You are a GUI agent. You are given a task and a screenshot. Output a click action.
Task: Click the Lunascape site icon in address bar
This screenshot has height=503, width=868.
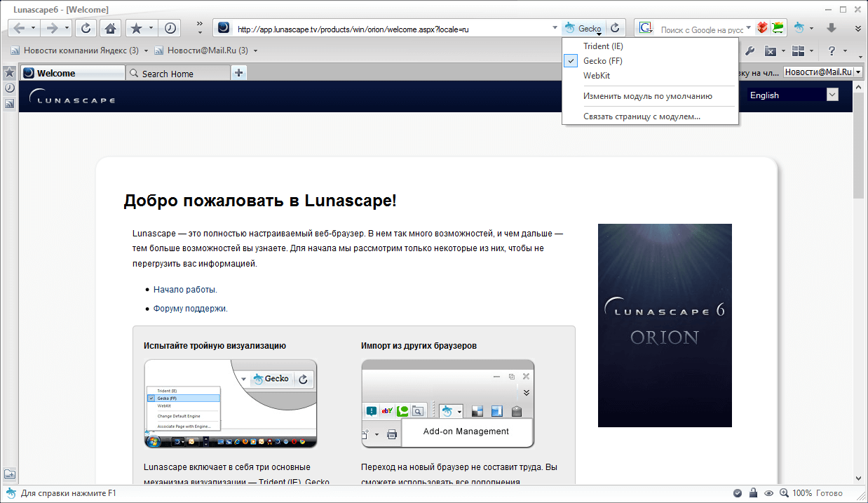[224, 28]
